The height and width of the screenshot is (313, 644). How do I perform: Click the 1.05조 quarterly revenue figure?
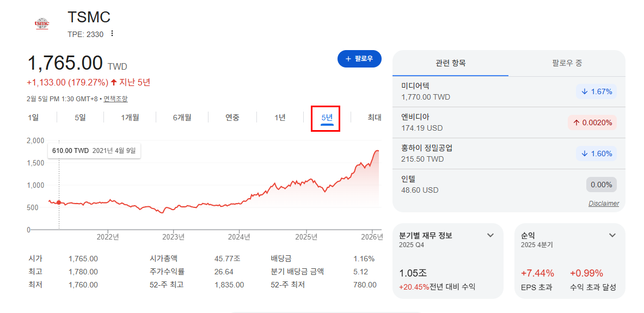click(412, 273)
